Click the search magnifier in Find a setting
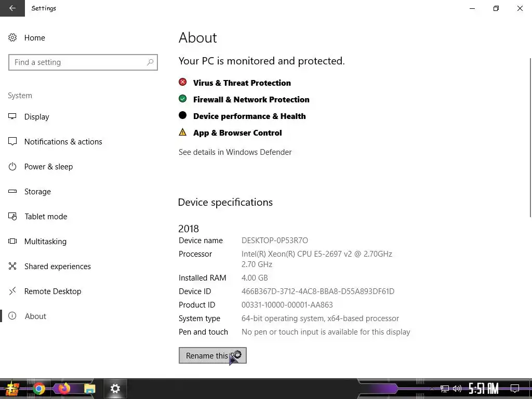Screen dimensions: 532x399 tap(150, 62)
